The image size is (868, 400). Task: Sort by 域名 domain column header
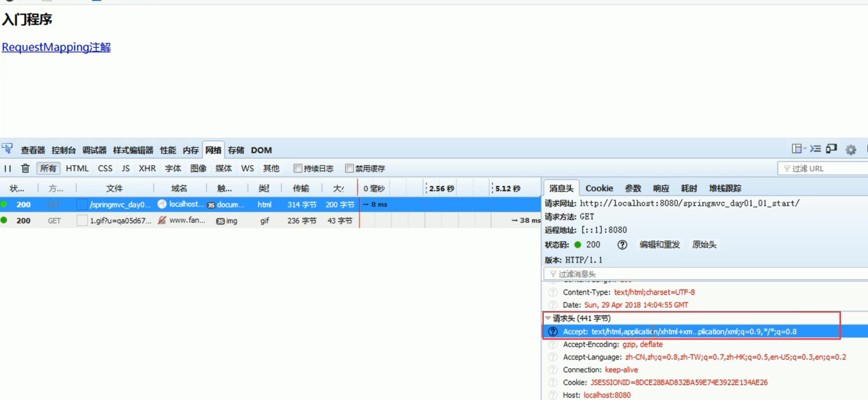pyautogui.click(x=179, y=188)
